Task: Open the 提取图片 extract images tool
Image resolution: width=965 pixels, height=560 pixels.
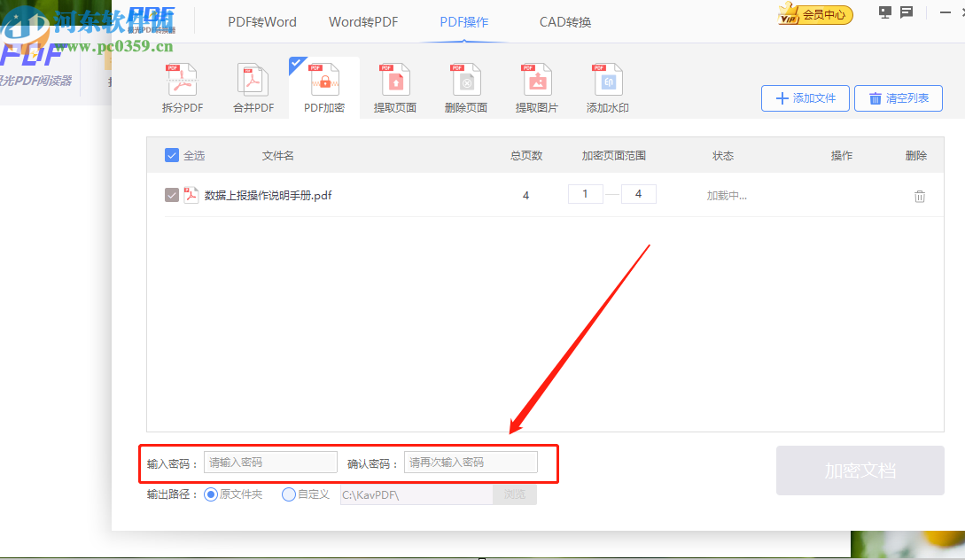Action: [x=536, y=86]
